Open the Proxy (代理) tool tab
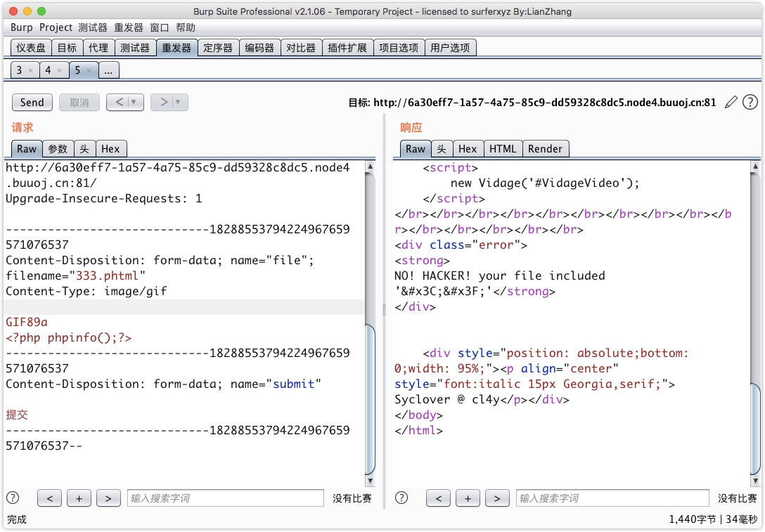This screenshot has width=765, height=532. pyautogui.click(x=98, y=48)
